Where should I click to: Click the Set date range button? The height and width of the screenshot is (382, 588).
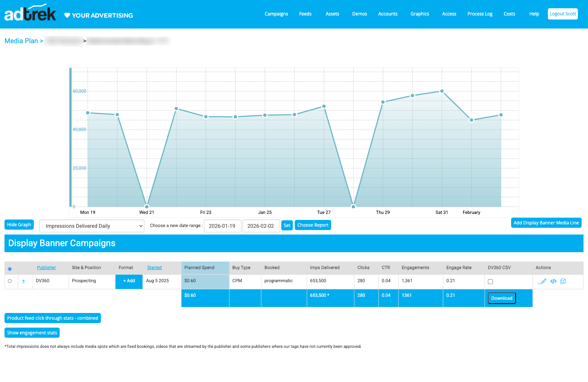[287, 226]
